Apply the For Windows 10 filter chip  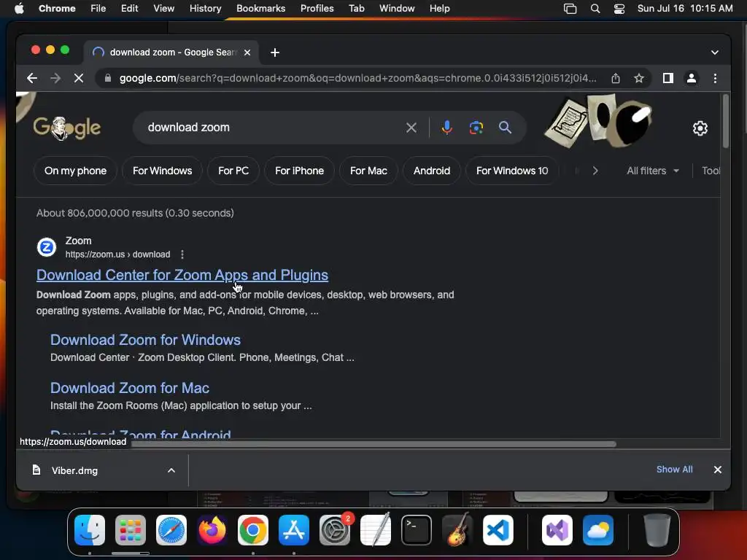512,171
